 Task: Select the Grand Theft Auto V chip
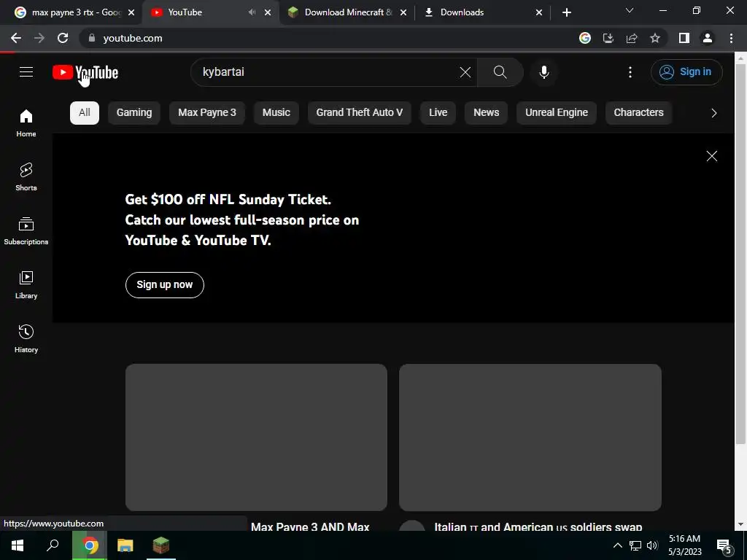(359, 113)
